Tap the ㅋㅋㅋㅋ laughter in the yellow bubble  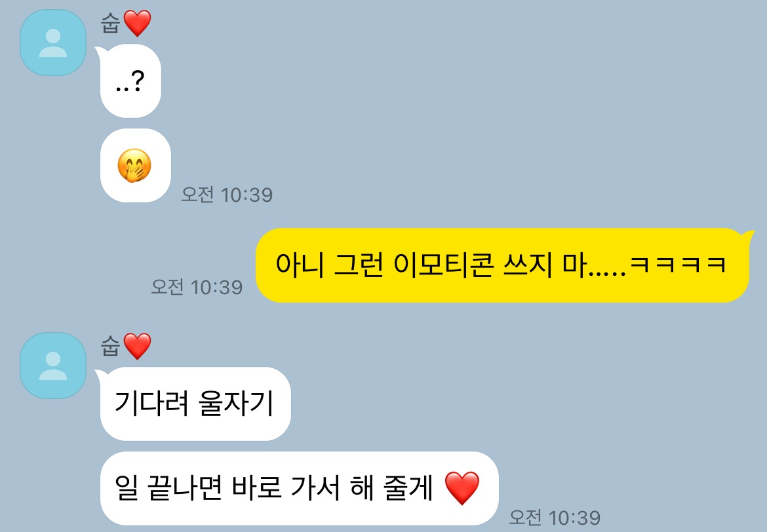click(678, 265)
